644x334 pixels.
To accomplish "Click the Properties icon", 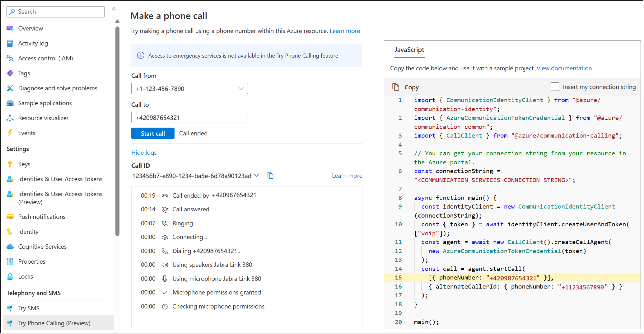I will click(10, 261).
